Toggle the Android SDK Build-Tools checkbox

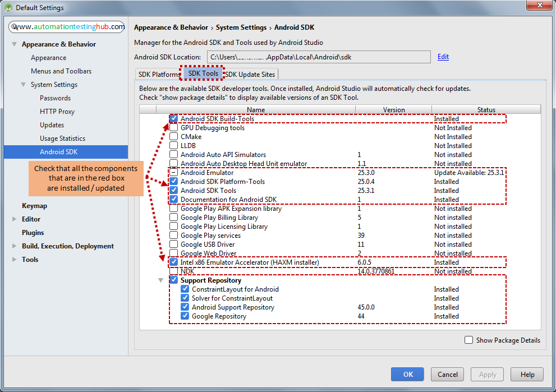click(x=173, y=118)
